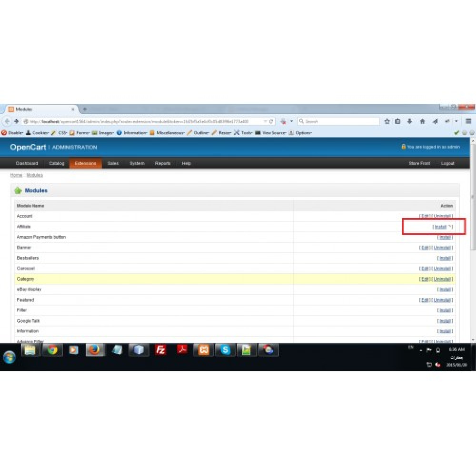Click the Modules breadcrumb link

tap(34, 175)
